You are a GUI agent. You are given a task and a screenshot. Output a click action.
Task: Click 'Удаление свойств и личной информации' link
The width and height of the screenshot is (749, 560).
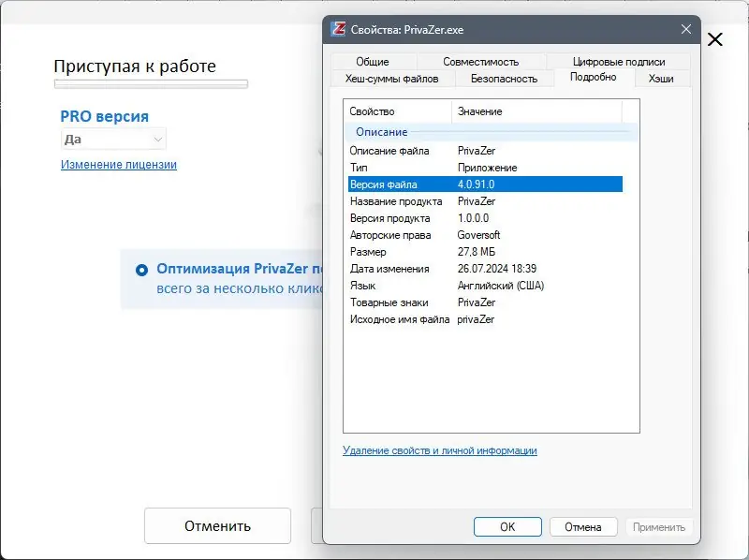click(439, 450)
